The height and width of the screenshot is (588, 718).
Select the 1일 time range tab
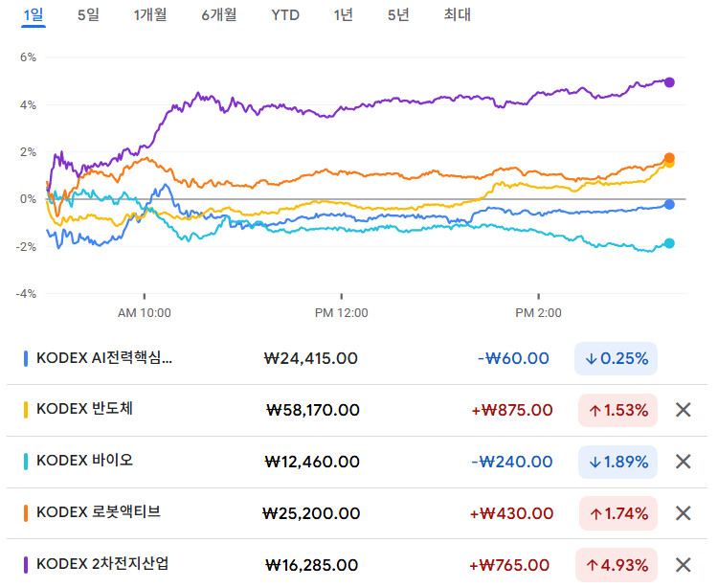tap(34, 15)
